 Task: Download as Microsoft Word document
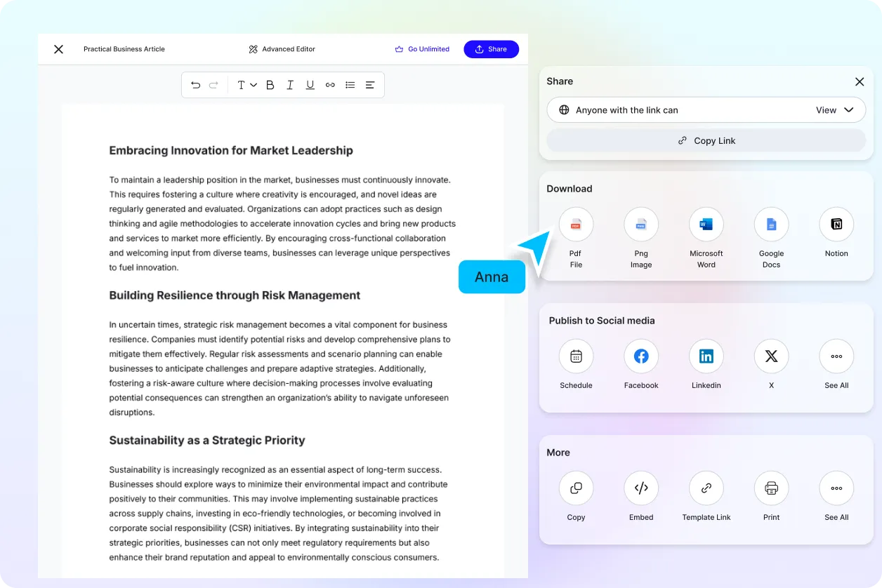click(706, 224)
